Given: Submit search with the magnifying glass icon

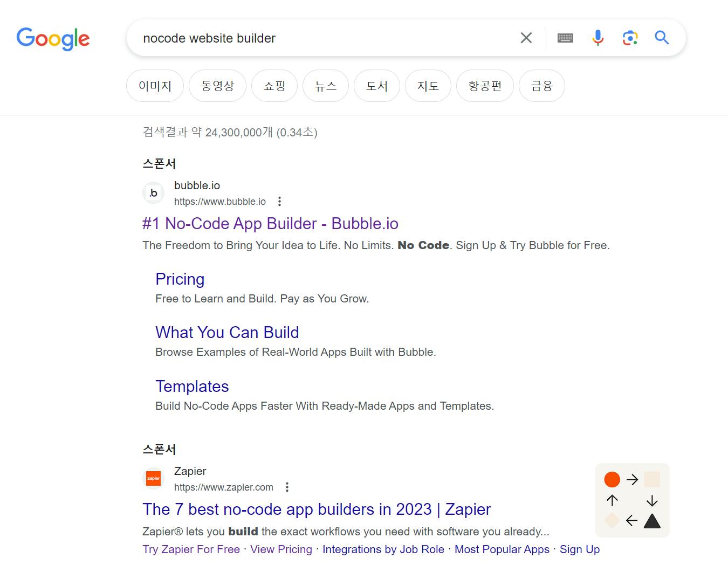Looking at the screenshot, I should click(x=662, y=38).
